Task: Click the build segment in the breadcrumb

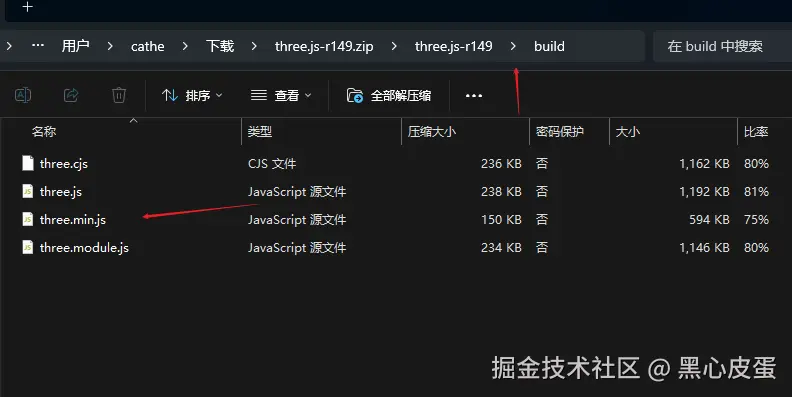Action: tap(549, 46)
